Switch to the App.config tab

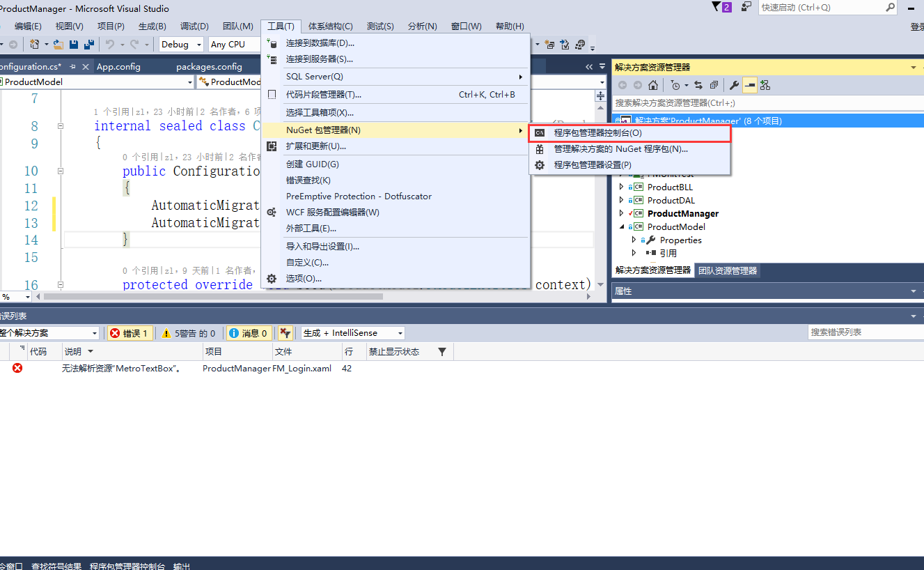[118, 67]
